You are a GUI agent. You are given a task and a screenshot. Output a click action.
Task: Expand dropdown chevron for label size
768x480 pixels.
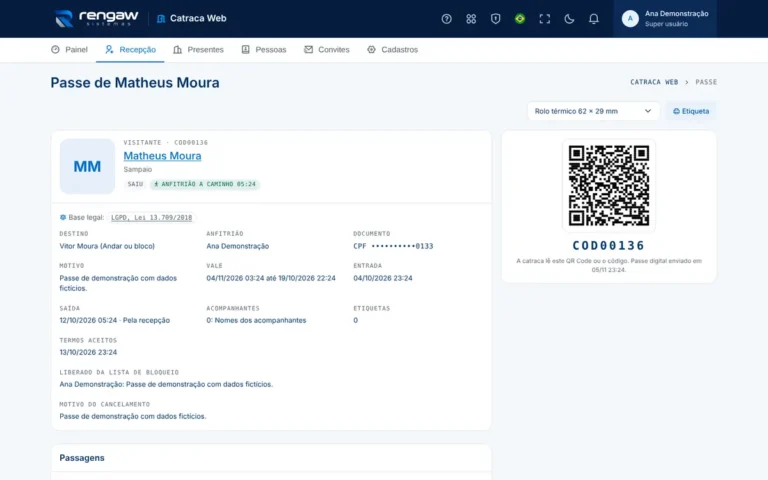click(648, 111)
